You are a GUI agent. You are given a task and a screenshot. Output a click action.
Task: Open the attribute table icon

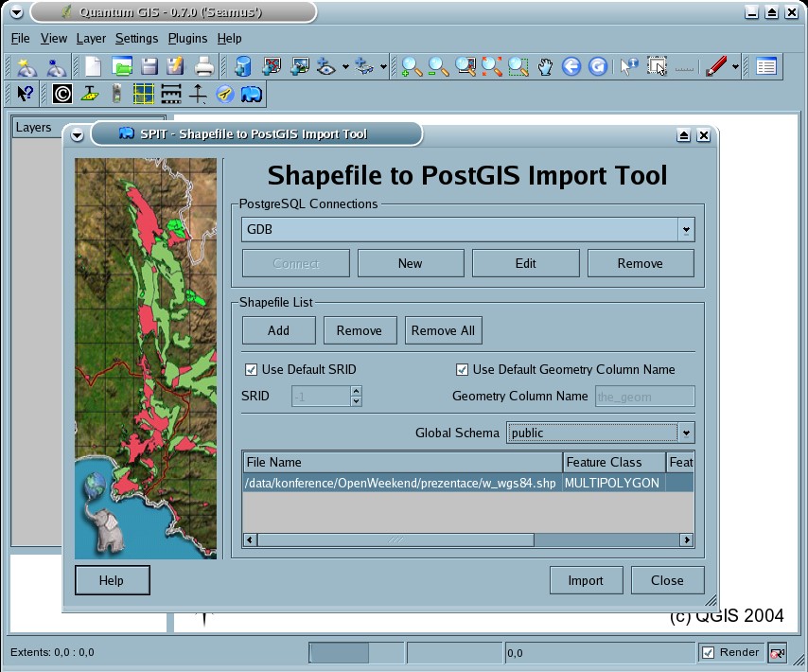pos(766,66)
